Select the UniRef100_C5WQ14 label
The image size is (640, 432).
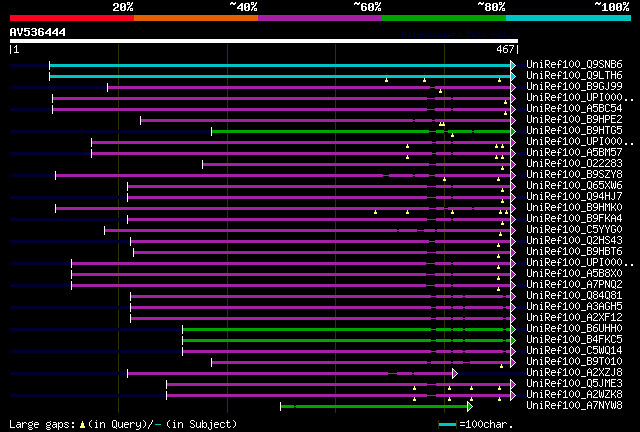(x=574, y=351)
